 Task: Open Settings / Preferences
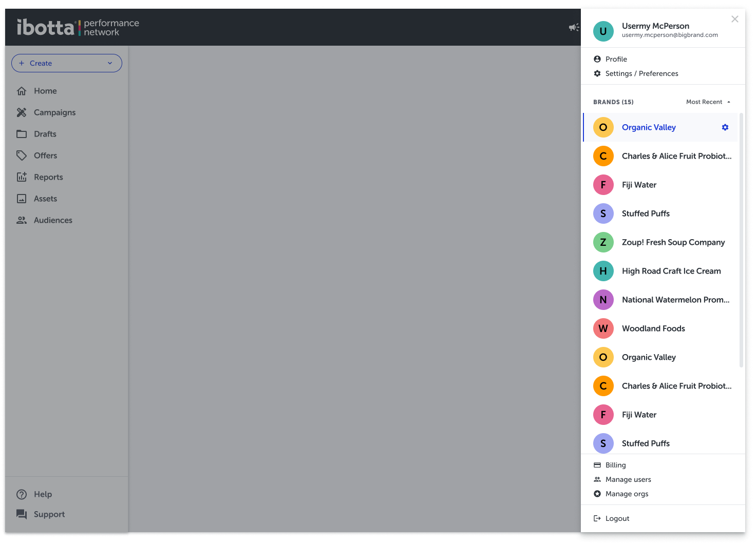pyautogui.click(x=641, y=73)
